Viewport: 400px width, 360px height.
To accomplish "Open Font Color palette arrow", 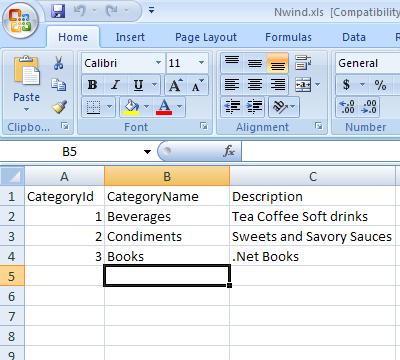I will click(x=180, y=107).
